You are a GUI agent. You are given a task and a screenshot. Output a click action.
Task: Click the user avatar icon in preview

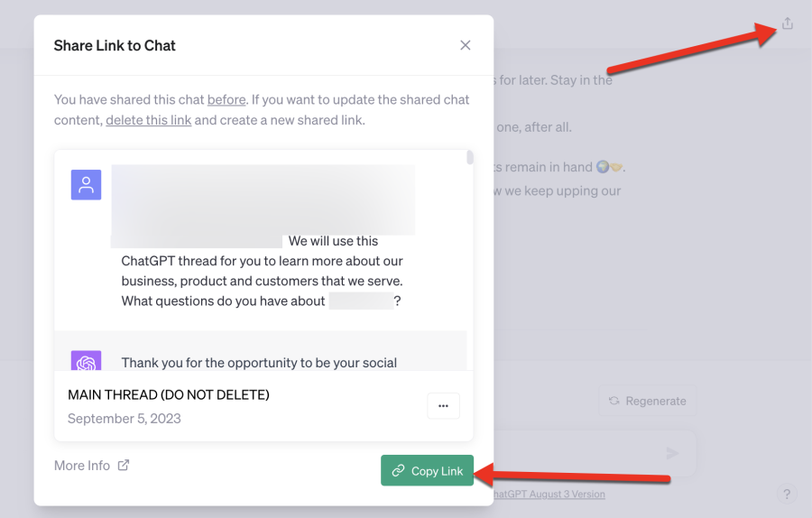(86, 185)
